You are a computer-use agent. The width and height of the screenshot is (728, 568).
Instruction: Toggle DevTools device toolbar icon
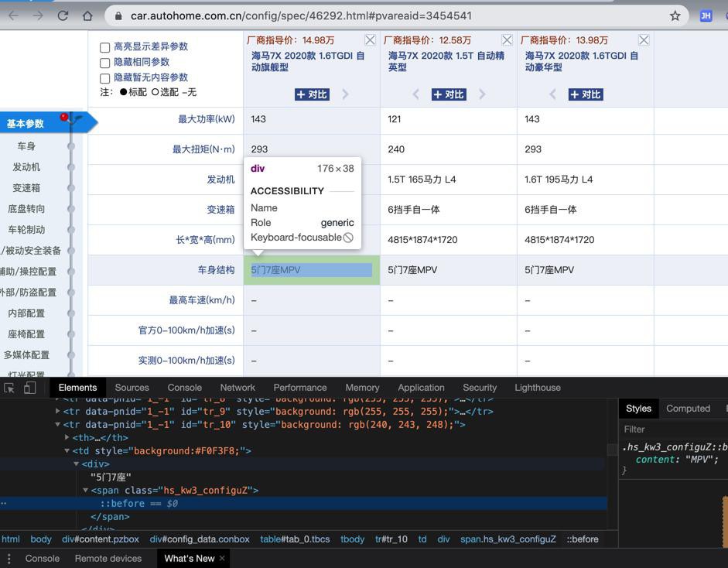click(29, 388)
